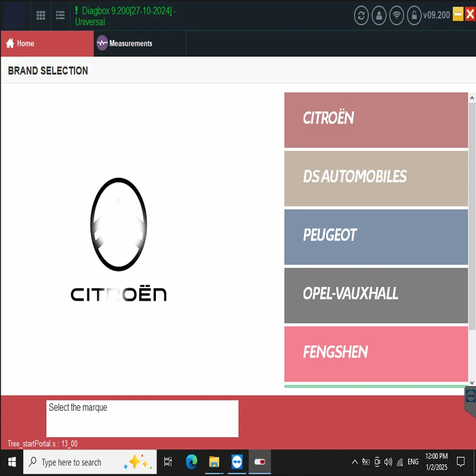Open the TeamViewer side panel tab

click(x=471, y=402)
